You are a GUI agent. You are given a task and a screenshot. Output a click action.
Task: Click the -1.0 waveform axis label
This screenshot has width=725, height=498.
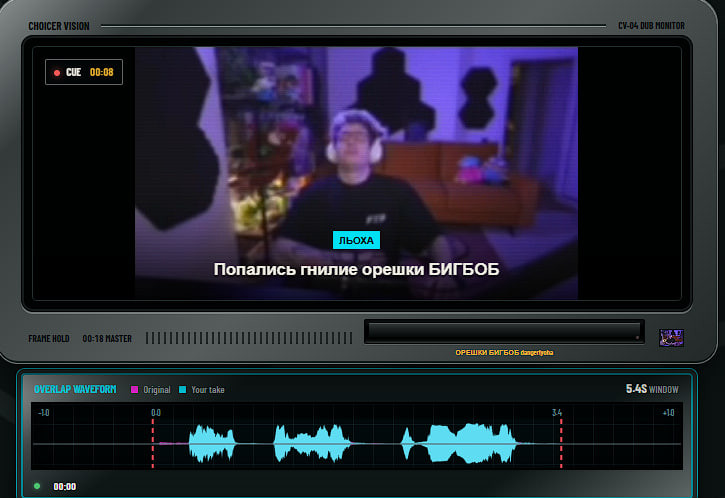(43, 412)
